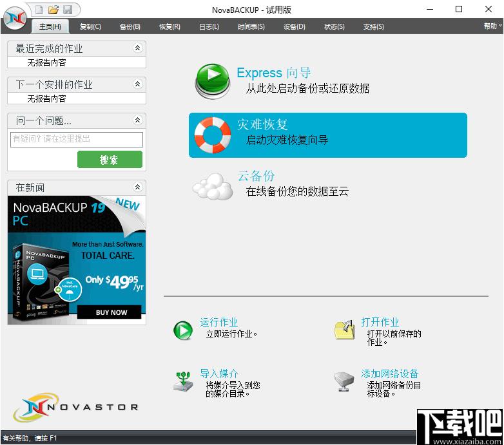504x445 pixels.
Task: Click the 启动灾难恢复向导 description
Action: (x=287, y=140)
